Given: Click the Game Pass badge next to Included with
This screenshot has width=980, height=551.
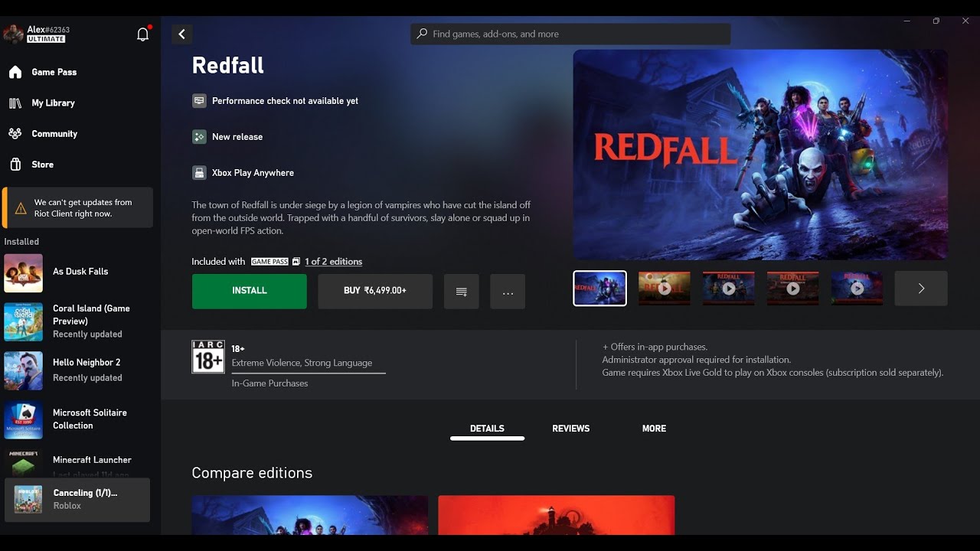Looking at the screenshot, I should 269,262.
